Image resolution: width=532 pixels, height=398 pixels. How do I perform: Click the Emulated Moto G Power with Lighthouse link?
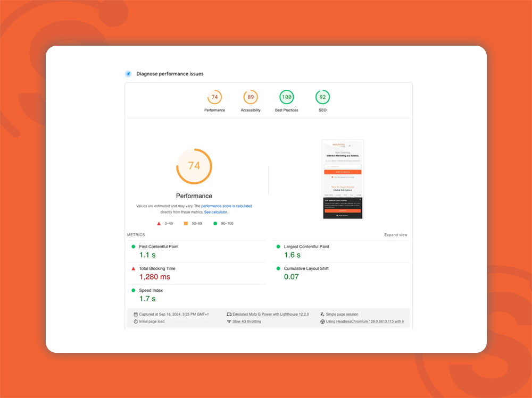(270, 315)
